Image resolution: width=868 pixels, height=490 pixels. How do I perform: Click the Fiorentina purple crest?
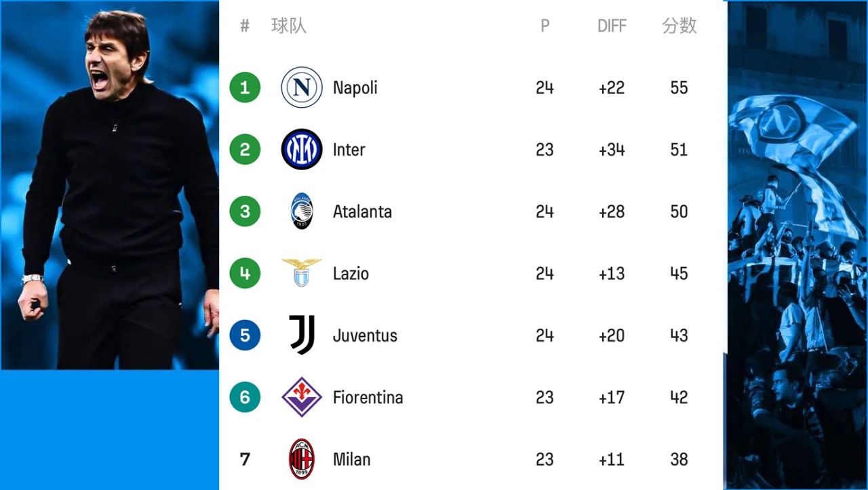(x=302, y=397)
